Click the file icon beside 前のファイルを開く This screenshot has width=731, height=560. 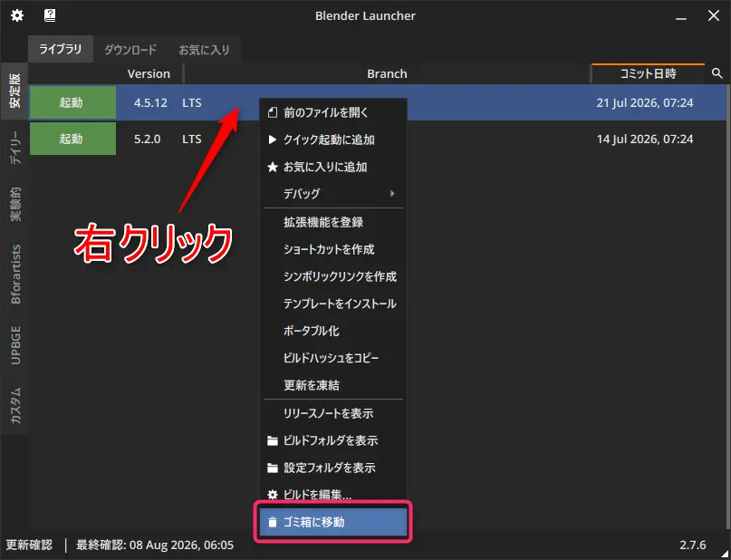tap(273, 112)
